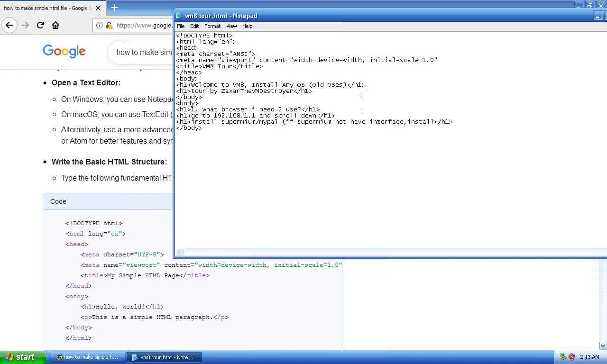
Task: Click 'Type the following fundamental' bullet text
Action: [117, 178]
